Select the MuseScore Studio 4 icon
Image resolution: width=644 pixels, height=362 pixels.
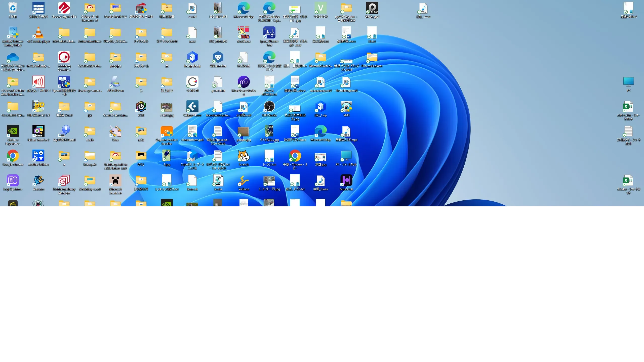[244, 82]
